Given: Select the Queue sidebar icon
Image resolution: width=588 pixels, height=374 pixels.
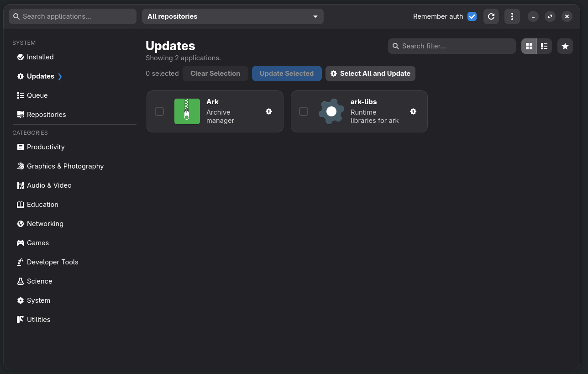Looking at the screenshot, I should [x=21, y=95].
